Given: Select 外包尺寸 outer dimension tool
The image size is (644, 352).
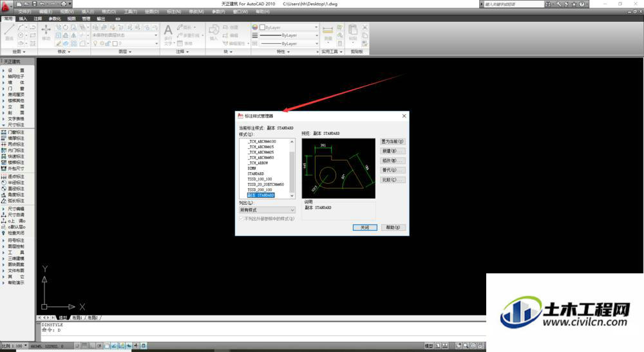Looking at the screenshot, I should (13, 169).
